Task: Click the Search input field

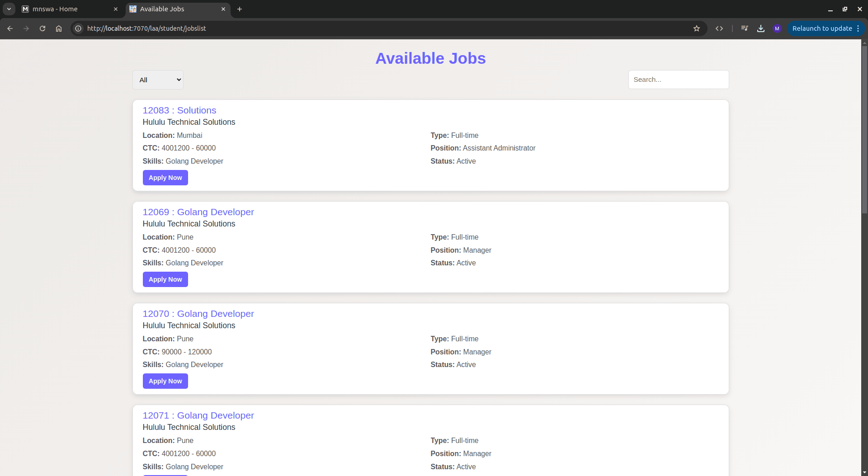Action: [678, 80]
